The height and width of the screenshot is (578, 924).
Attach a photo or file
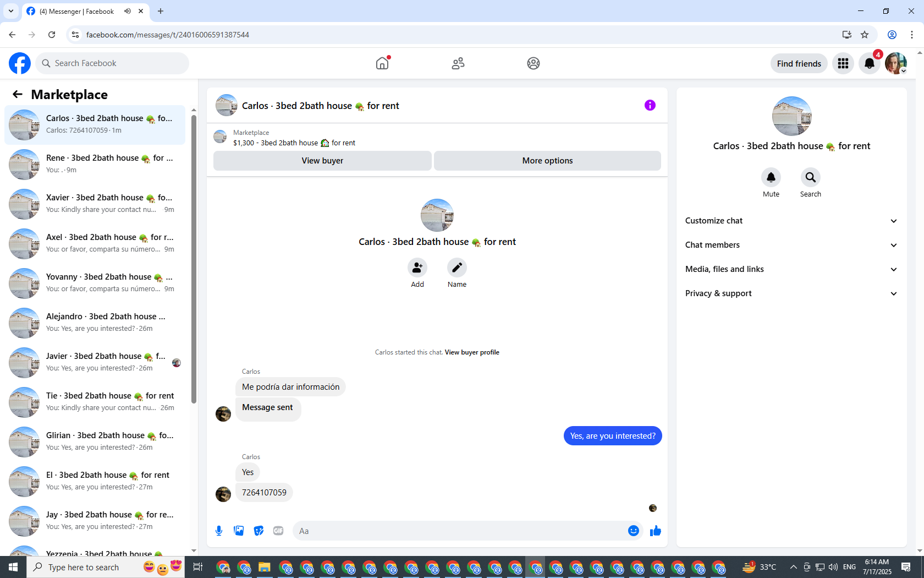click(239, 531)
